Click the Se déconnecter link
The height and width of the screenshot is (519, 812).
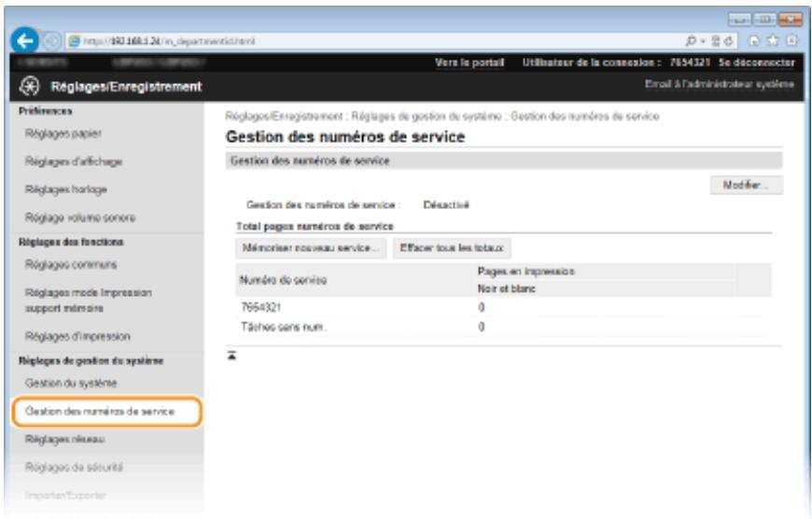click(756, 63)
